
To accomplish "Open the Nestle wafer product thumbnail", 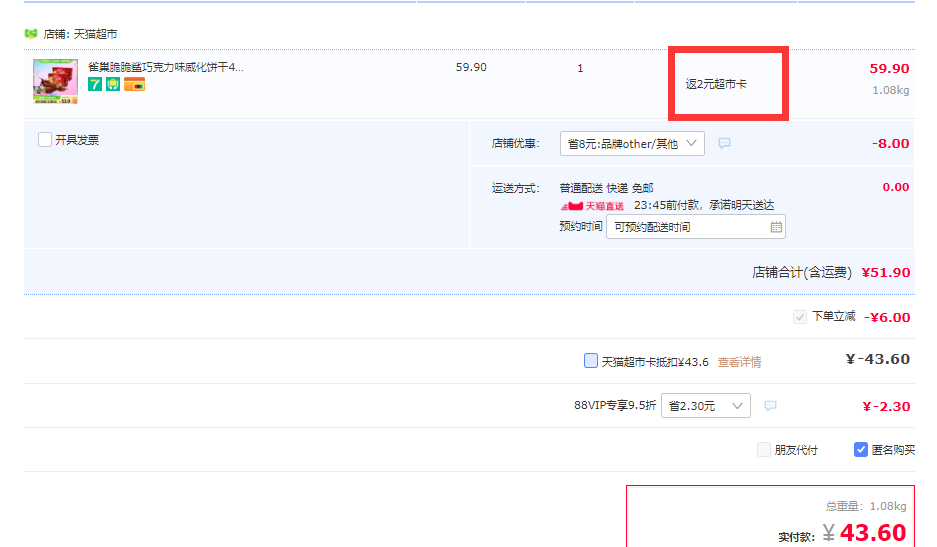I will (56, 81).
